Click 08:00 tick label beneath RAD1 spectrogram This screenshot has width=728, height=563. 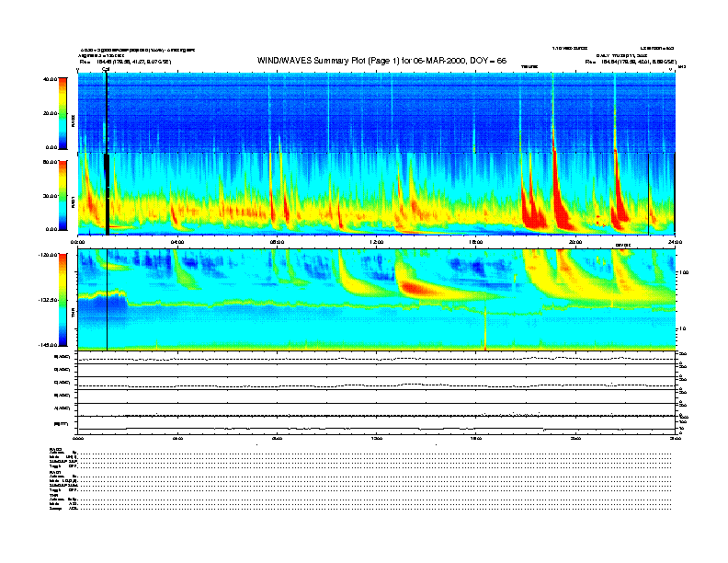click(x=277, y=242)
